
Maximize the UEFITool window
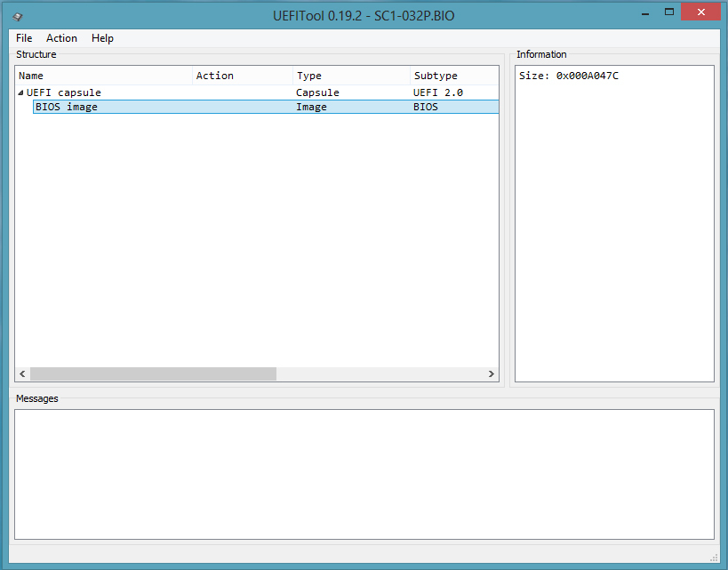coord(669,12)
